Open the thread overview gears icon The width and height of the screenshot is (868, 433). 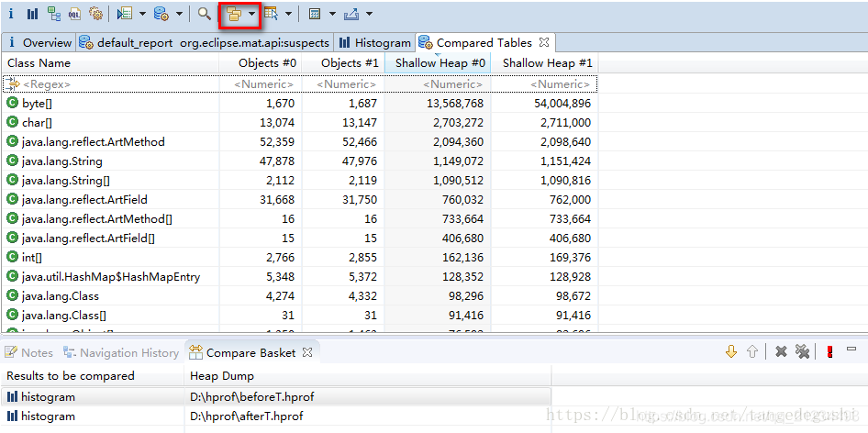click(x=95, y=14)
